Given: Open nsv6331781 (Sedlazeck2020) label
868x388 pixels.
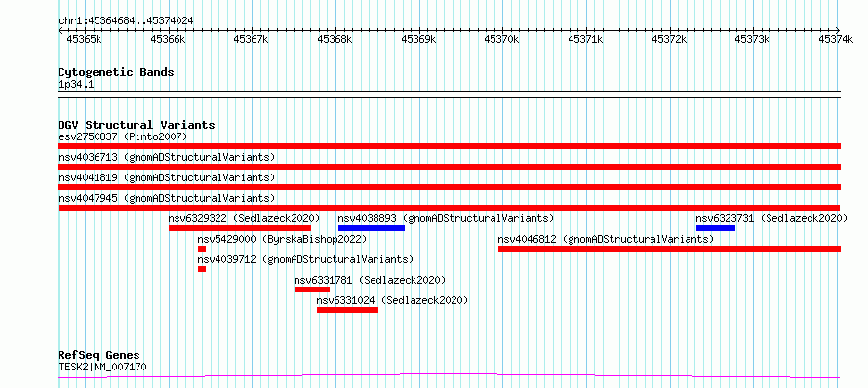Looking at the screenshot, I should pos(370,280).
